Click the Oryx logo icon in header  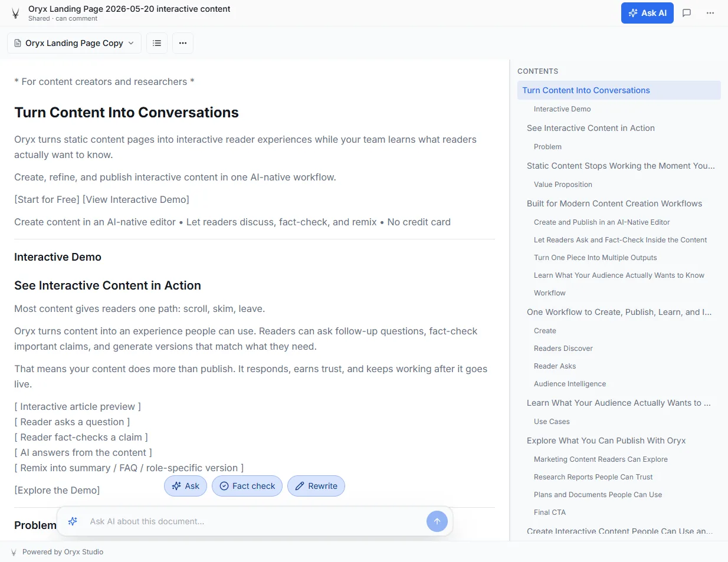pyautogui.click(x=15, y=14)
